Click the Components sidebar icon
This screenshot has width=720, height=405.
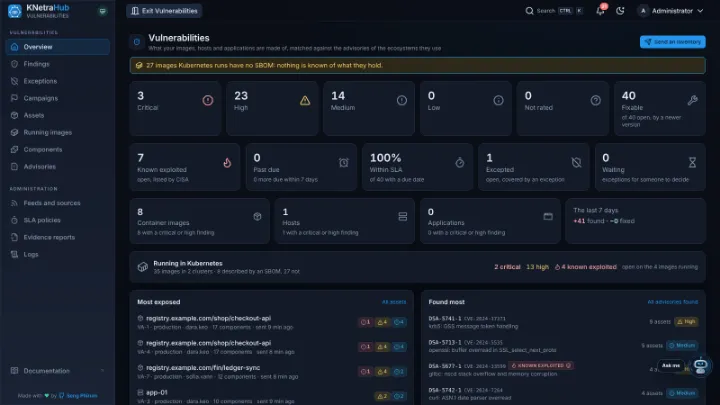[x=15, y=149]
